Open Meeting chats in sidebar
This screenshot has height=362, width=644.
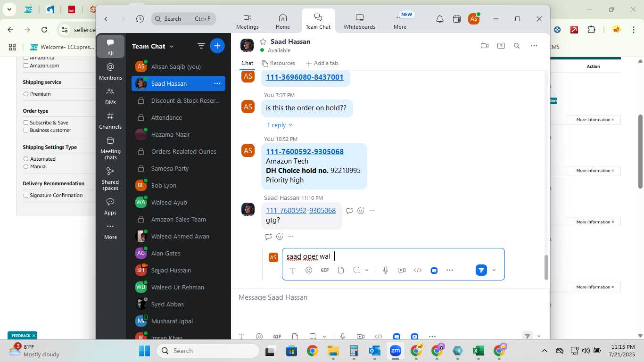pyautogui.click(x=110, y=148)
